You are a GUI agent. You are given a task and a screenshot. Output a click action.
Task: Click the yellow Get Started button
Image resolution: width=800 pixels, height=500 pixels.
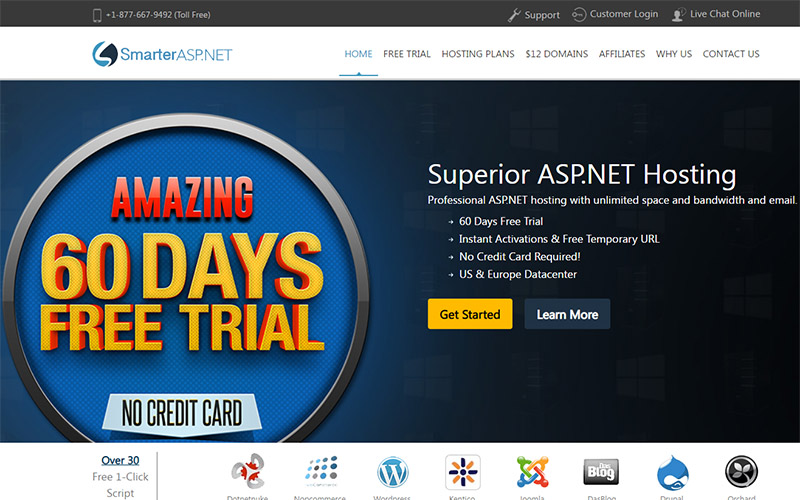470,314
